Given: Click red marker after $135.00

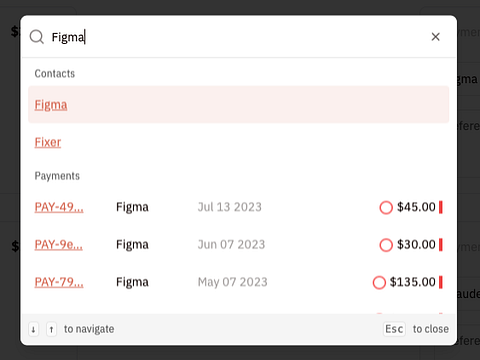Looking at the screenshot, I should [x=441, y=282].
